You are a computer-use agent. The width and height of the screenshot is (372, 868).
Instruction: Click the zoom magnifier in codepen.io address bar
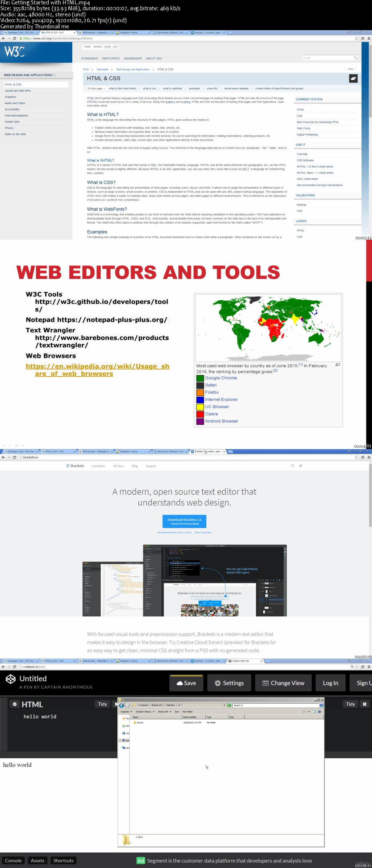coord(352,667)
